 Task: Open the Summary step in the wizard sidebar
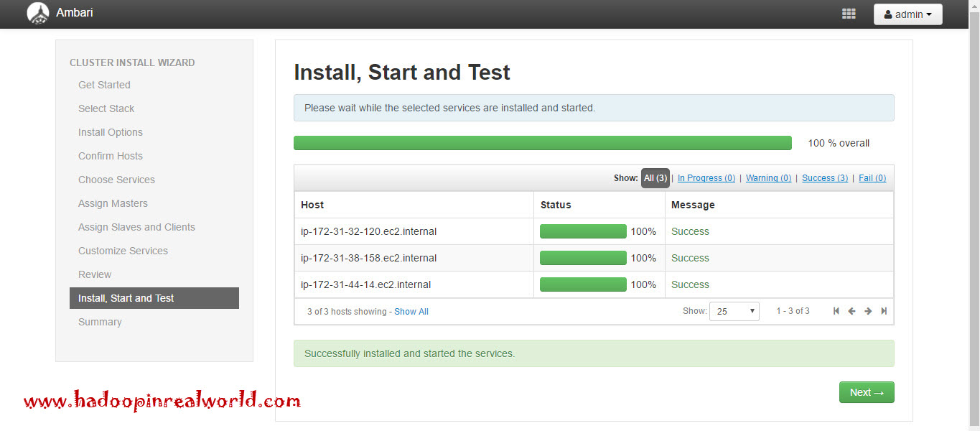[100, 322]
